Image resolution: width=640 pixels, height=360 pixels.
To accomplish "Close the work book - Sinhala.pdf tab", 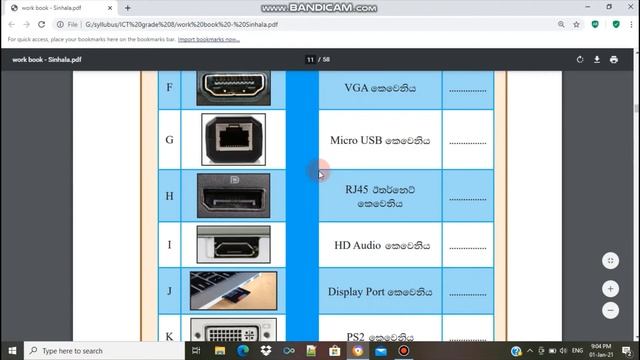I will click(x=110, y=8).
